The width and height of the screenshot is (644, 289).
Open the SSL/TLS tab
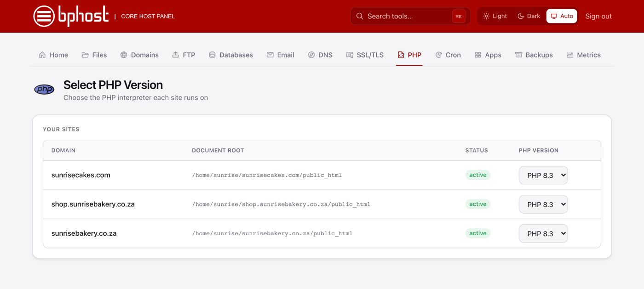[365, 55]
